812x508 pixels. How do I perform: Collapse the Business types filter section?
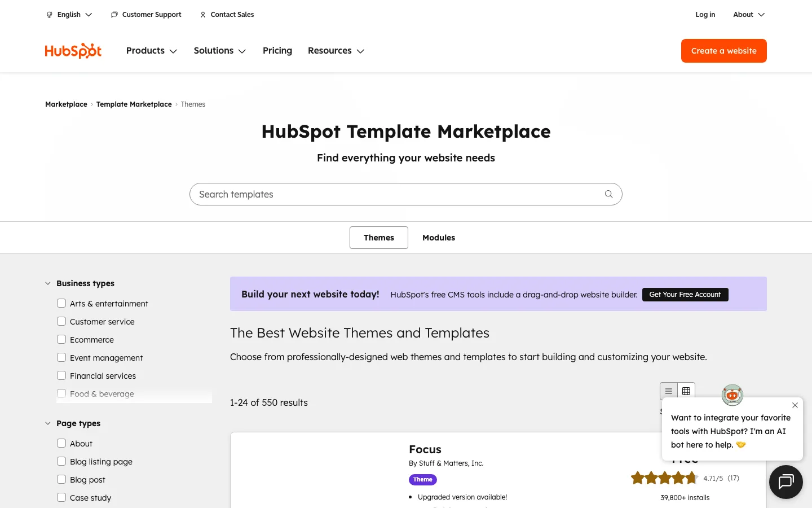pos(80,283)
